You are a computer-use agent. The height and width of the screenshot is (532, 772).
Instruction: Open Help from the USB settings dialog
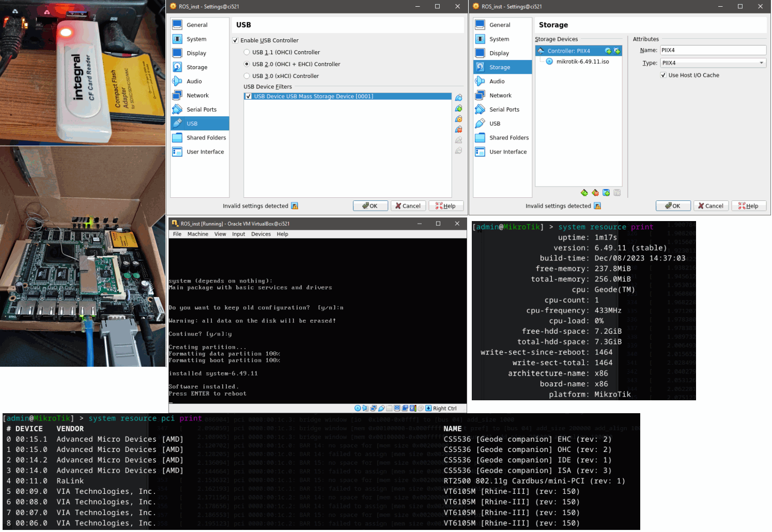(446, 206)
